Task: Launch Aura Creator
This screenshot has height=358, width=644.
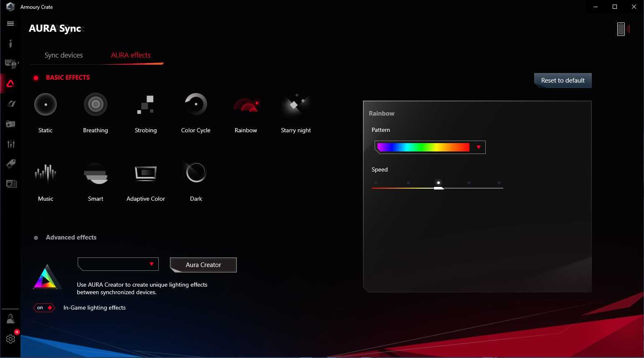Action: (x=203, y=265)
